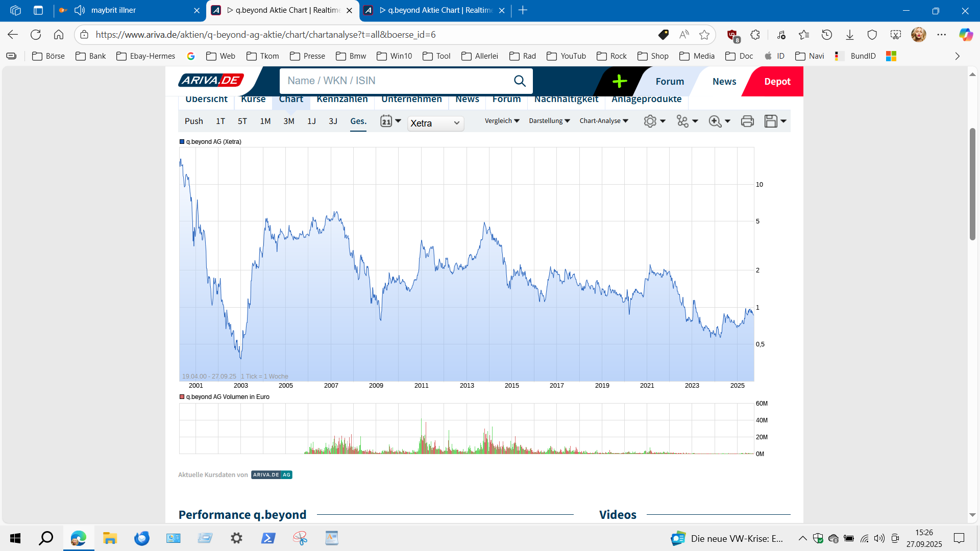
Task: Click the chart zoom magnifier icon
Action: 715,121
